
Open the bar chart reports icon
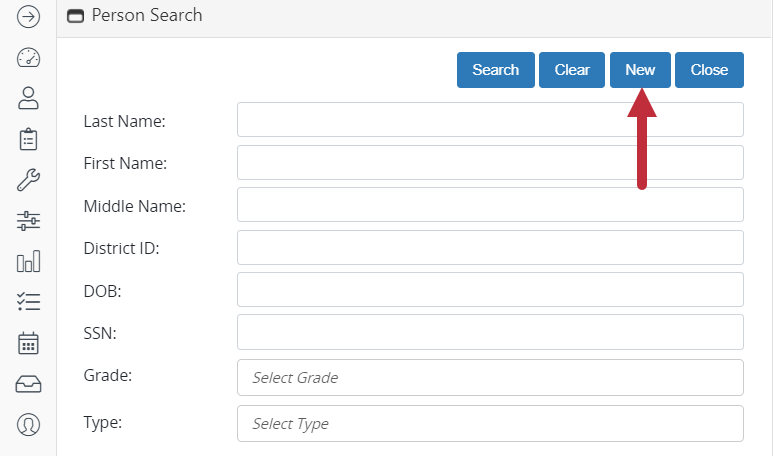[28, 261]
